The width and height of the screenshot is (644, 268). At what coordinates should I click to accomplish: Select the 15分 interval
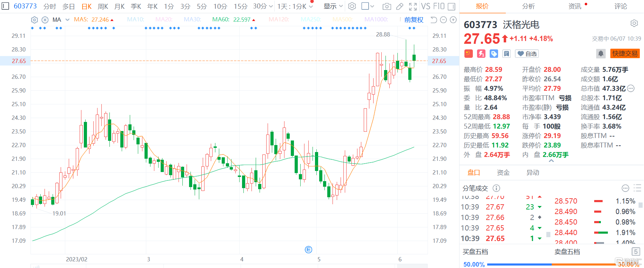coord(241,6)
